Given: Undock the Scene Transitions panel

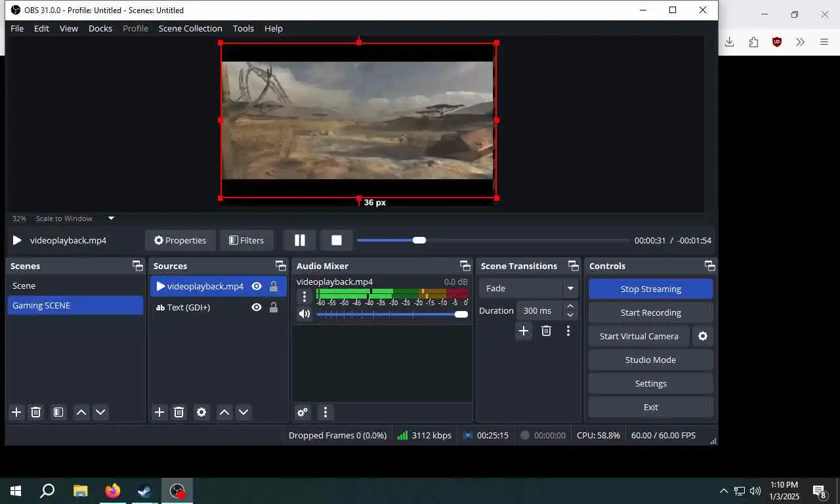Looking at the screenshot, I should (573, 266).
